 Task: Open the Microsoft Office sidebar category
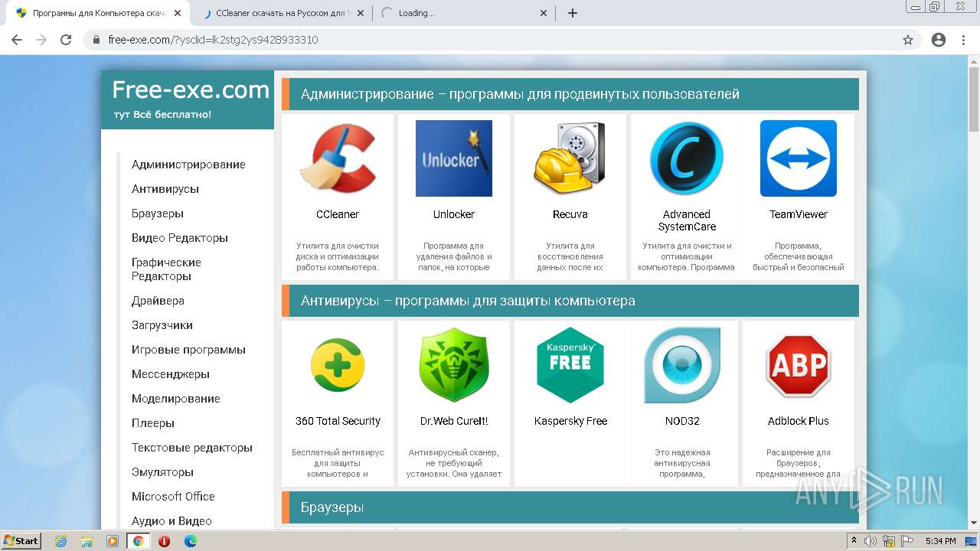pos(173,497)
